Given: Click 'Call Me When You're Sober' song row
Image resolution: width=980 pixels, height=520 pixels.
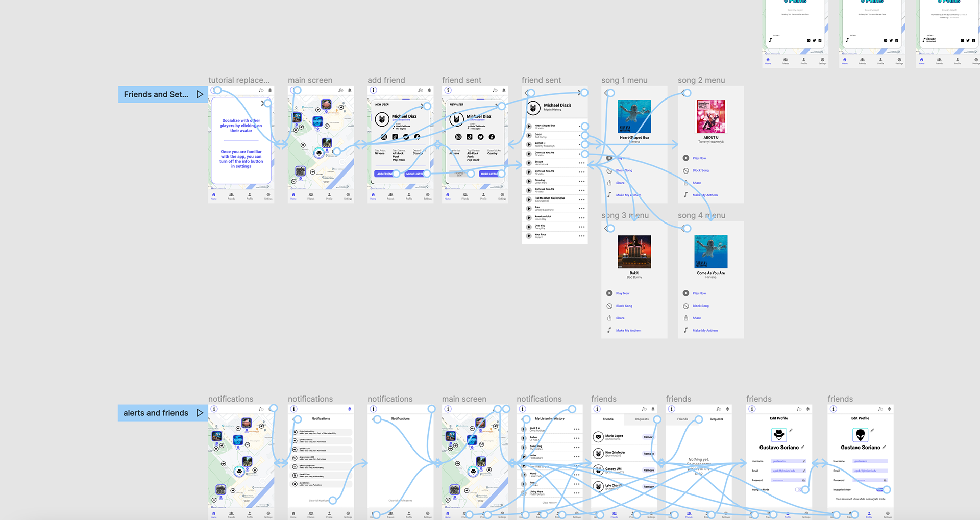Looking at the screenshot, I should [555, 199].
